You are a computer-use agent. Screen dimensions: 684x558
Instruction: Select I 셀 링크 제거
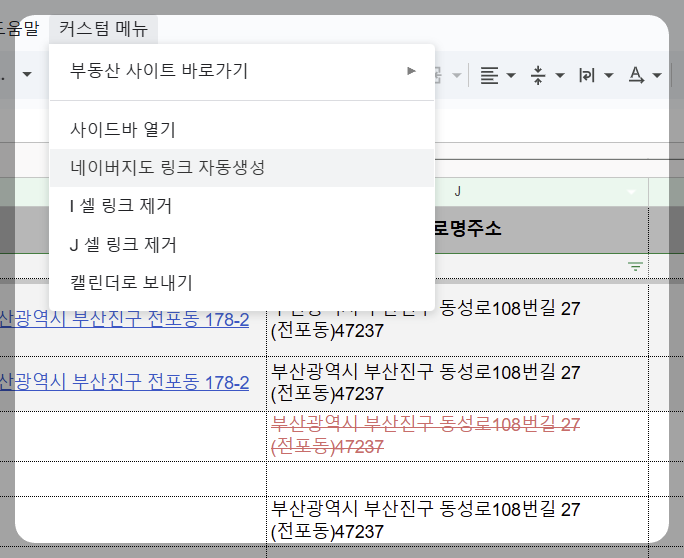pos(242,206)
